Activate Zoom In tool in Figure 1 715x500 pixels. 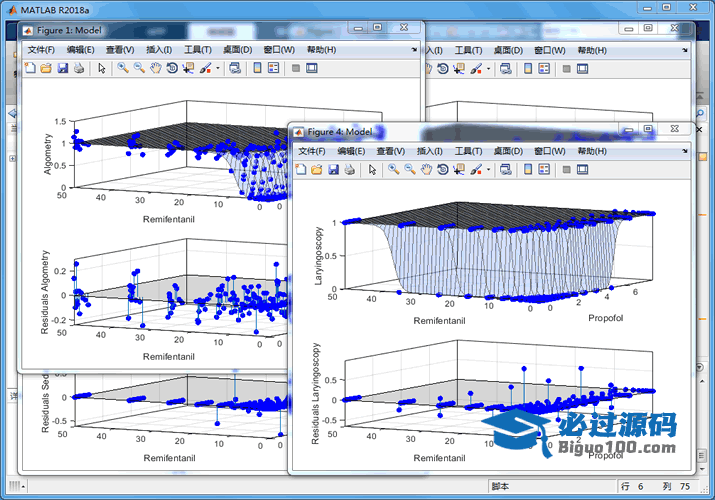123,68
